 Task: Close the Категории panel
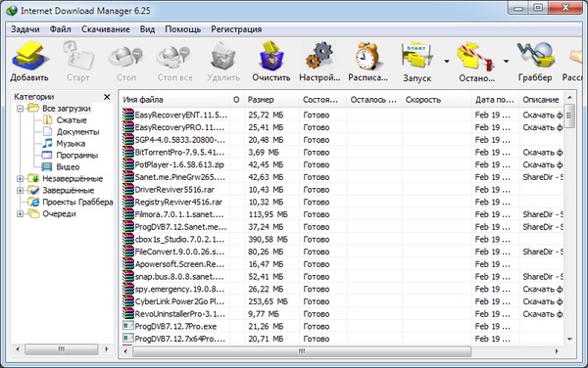(x=107, y=97)
